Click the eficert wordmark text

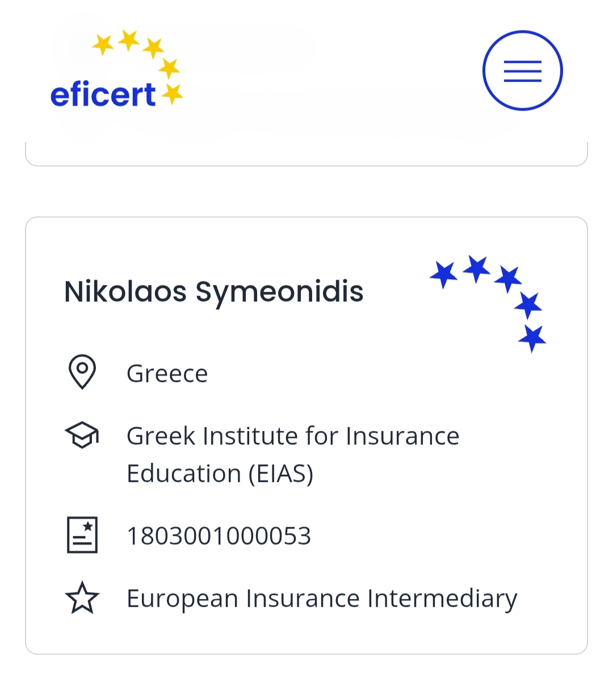pyautogui.click(x=103, y=94)
